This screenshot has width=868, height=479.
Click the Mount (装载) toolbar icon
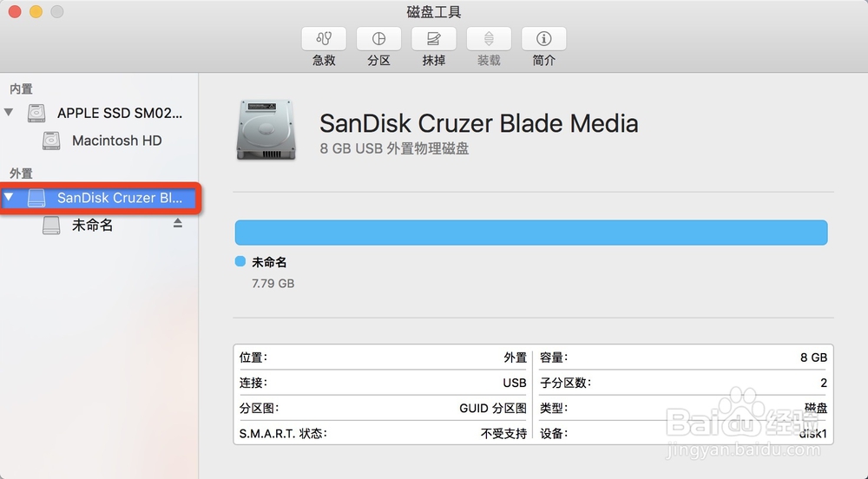click(489, 39)
